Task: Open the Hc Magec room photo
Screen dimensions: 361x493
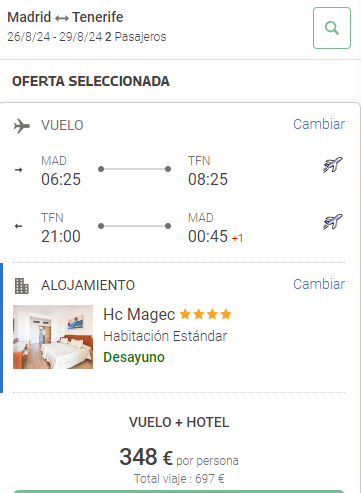Action: click(53, 337)
